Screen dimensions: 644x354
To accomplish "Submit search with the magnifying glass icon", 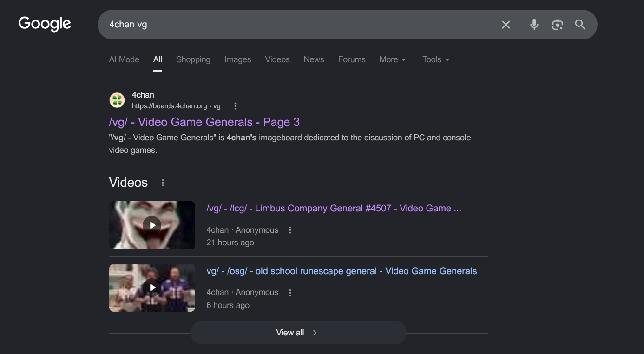I will [x=580, y=25].
